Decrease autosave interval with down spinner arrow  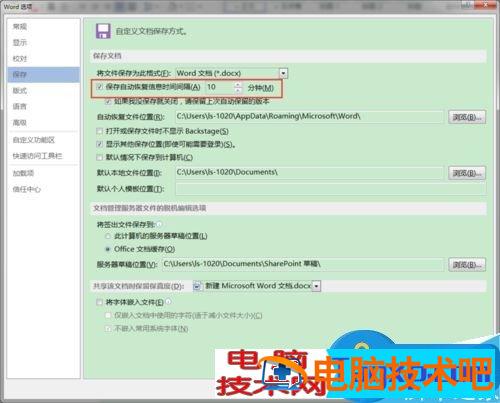pyautogui.click(x=238, y=90)
